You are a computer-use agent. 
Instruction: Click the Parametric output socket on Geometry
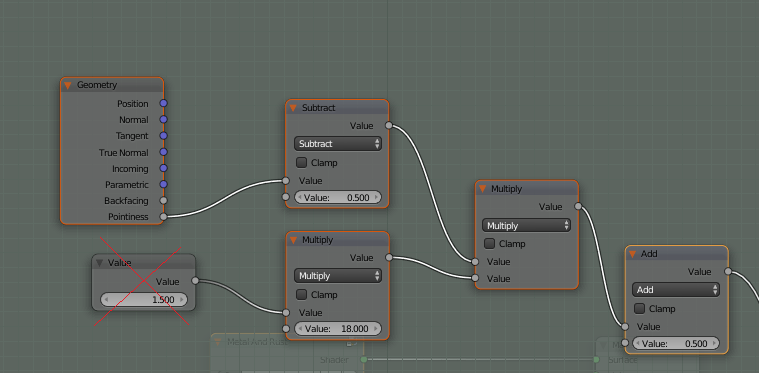(x=164, y=184)
